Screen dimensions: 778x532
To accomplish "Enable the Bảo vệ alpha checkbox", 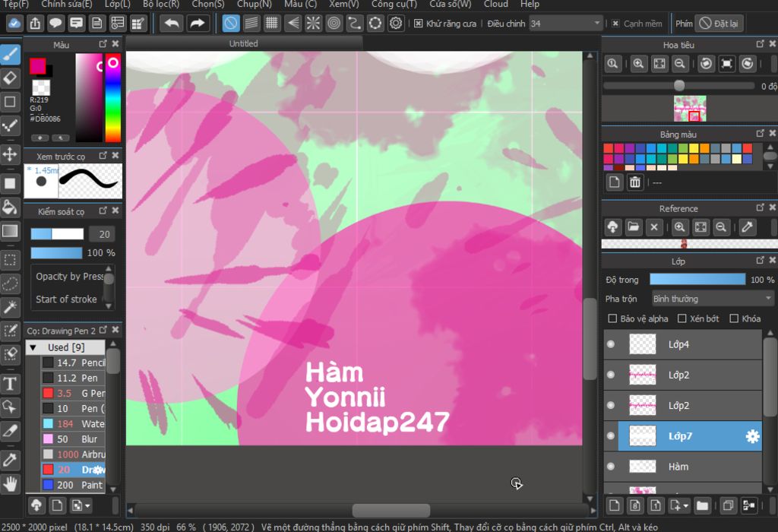I will (613, 318).
